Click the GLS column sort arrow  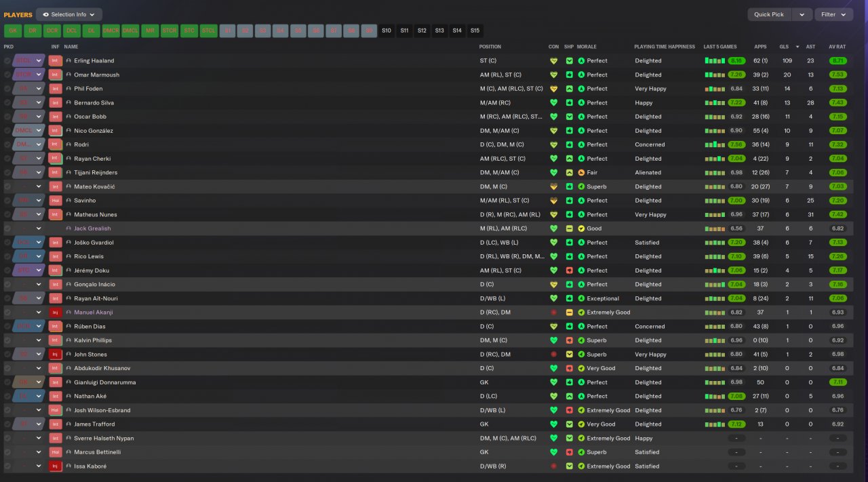click(797, 47)
